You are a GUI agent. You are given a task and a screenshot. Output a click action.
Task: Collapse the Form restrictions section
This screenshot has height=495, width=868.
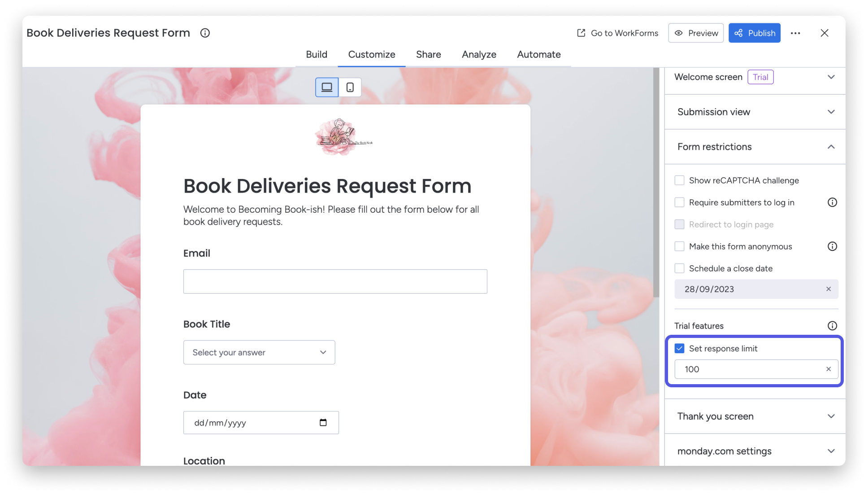[832, 147]
